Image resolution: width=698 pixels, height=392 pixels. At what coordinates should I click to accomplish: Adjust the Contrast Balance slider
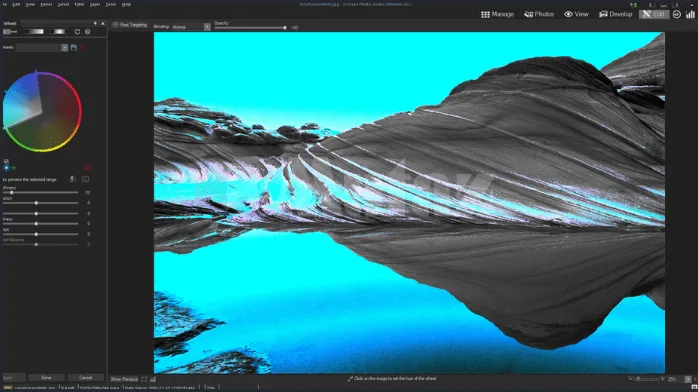[x=41, y=244]
